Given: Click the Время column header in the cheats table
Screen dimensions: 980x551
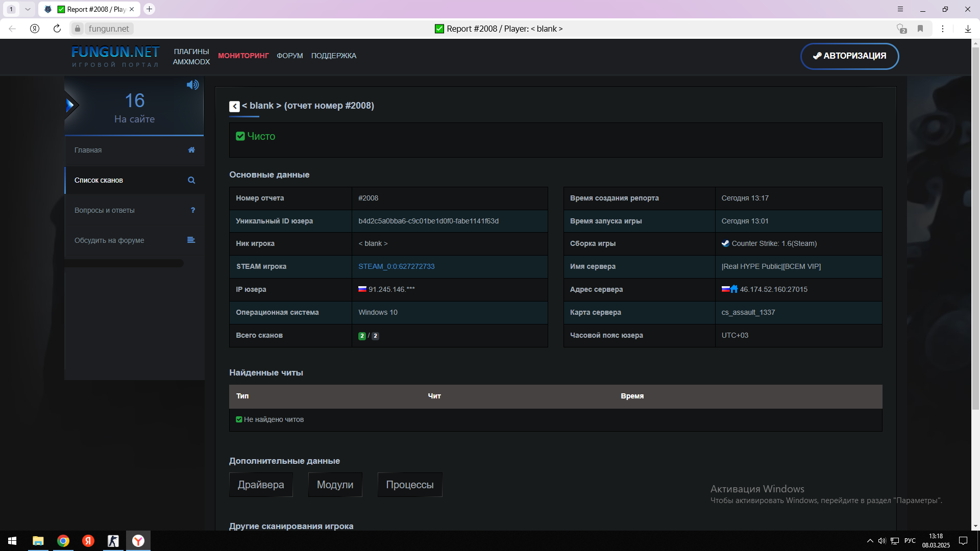Looking at the screenshot, I should point(632,396).
